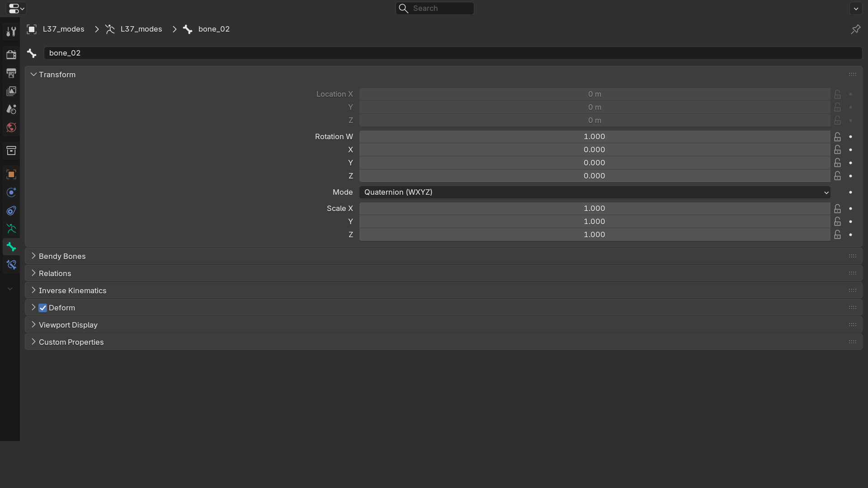Click the animate dot for Rotation X
Image resolution: width=868 pixels, height=488 pixels.
850,150
